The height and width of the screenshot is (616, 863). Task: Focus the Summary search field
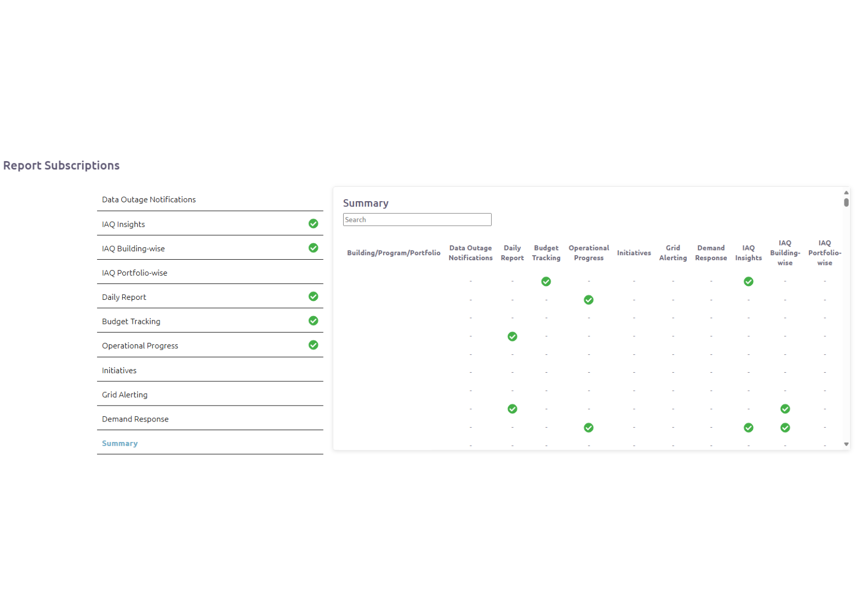[x=417, y=220]
